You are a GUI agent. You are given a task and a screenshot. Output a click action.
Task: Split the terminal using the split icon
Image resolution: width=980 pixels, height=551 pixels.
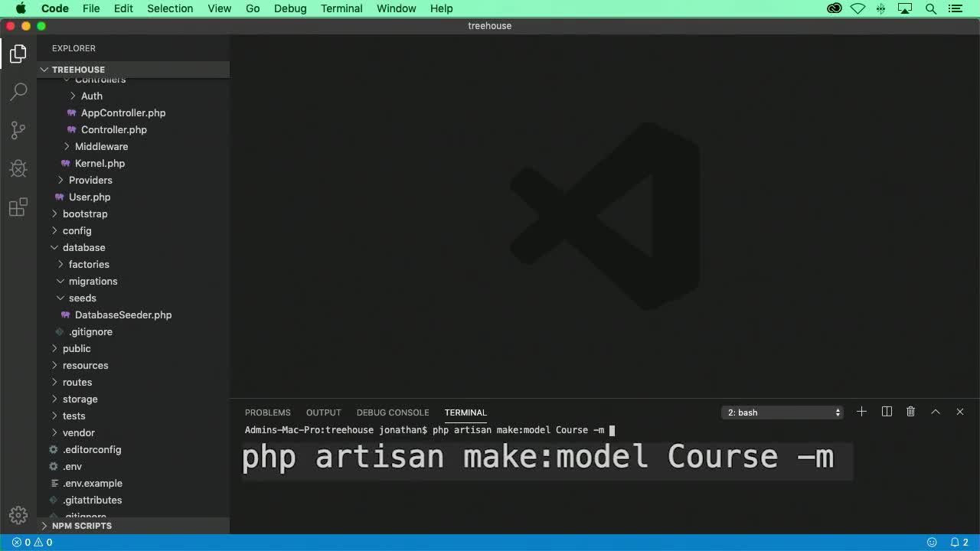click(x=886, y=412)
